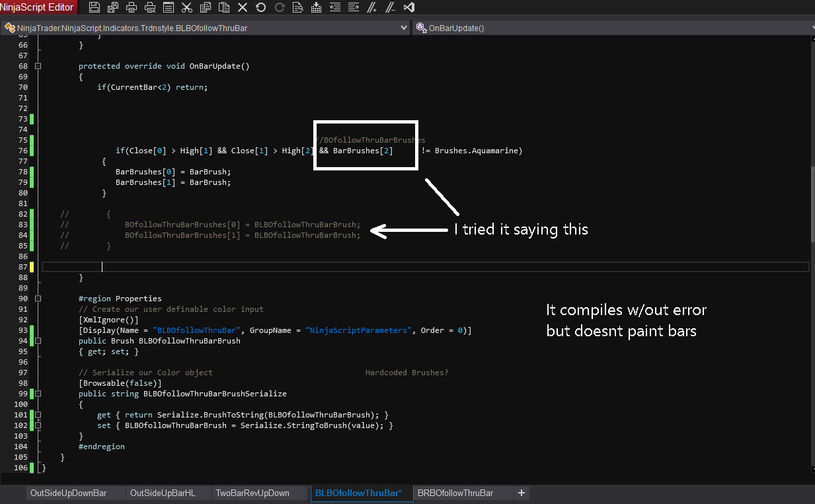Click the Uncomment selection icon

click(391, 7)
